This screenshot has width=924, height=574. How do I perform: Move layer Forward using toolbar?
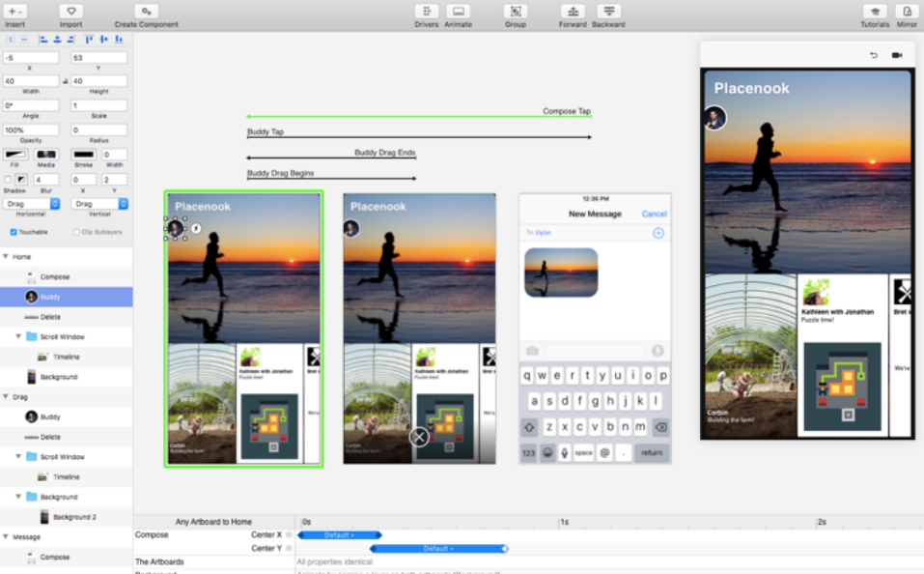[573, 12]
